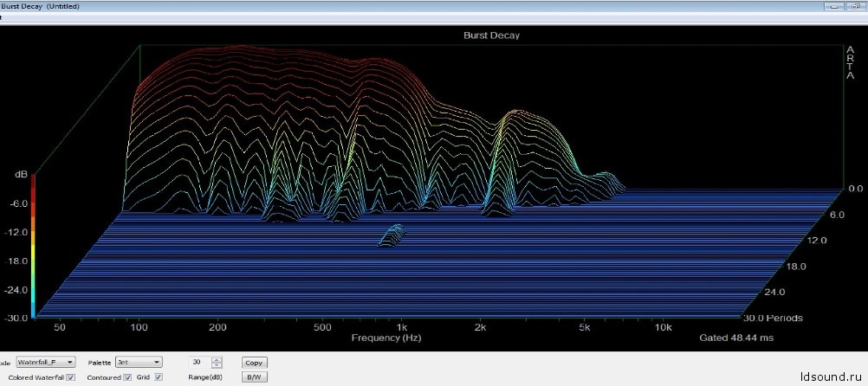Click the 'Palette' label
The height and width of the screenshot is (386, 868).
(100, 363)
